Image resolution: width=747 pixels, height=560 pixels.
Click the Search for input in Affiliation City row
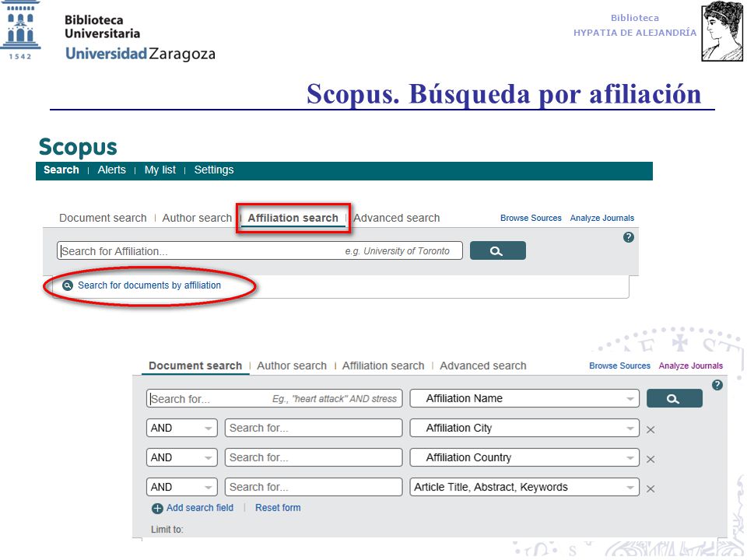tap(314, 428)
